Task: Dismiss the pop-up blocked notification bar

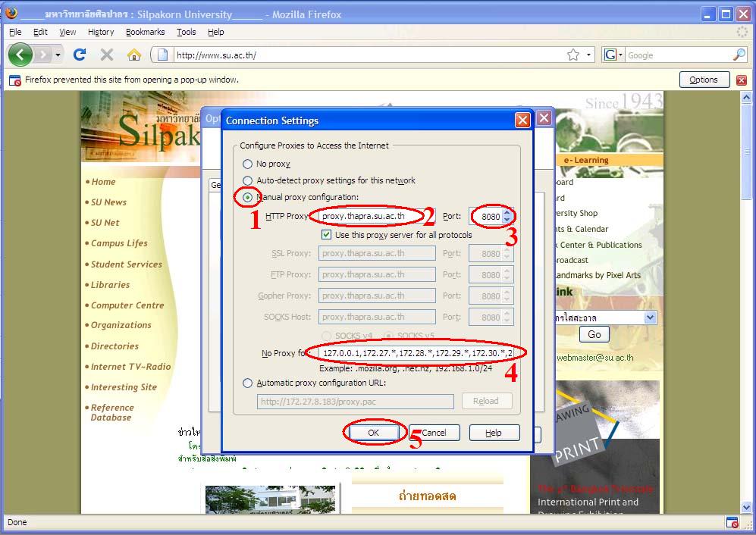Action: tap(742, 80)
